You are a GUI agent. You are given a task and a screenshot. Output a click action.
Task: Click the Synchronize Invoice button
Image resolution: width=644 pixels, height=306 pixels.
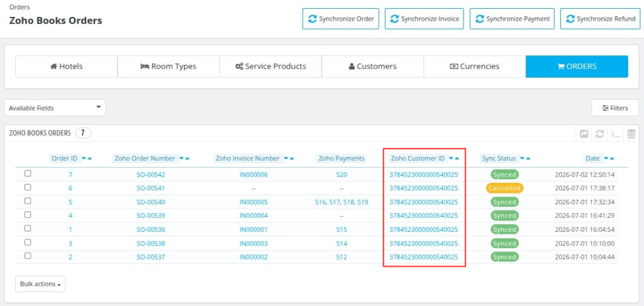[x=425, y=19]
